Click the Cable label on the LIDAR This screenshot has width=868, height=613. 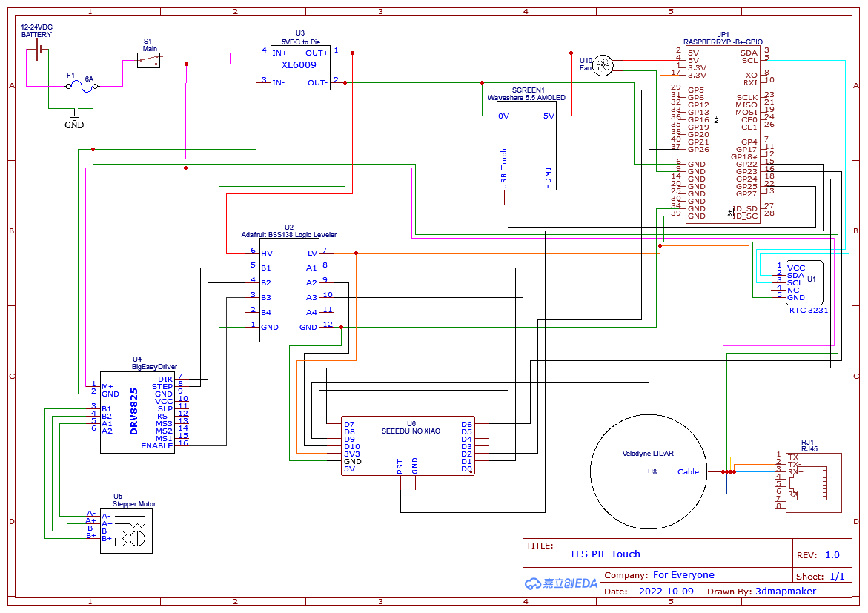point(688,471)
